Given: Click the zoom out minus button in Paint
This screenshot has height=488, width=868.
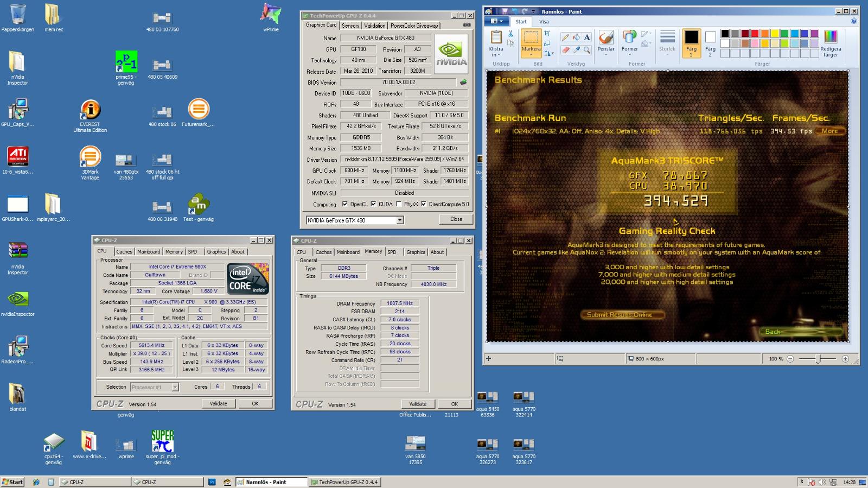Looking at the screenshot, I should click(790, 359).
